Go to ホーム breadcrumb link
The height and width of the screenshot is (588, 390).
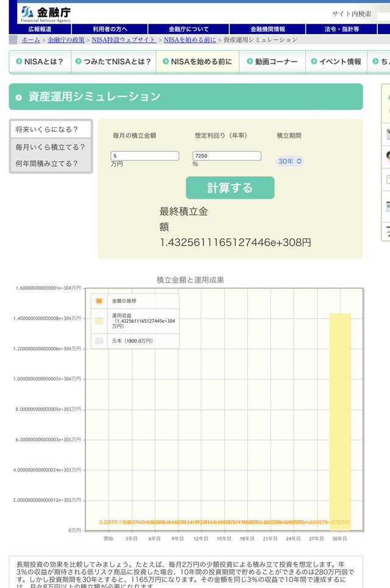pyautogui.click(x=30, y=40)
